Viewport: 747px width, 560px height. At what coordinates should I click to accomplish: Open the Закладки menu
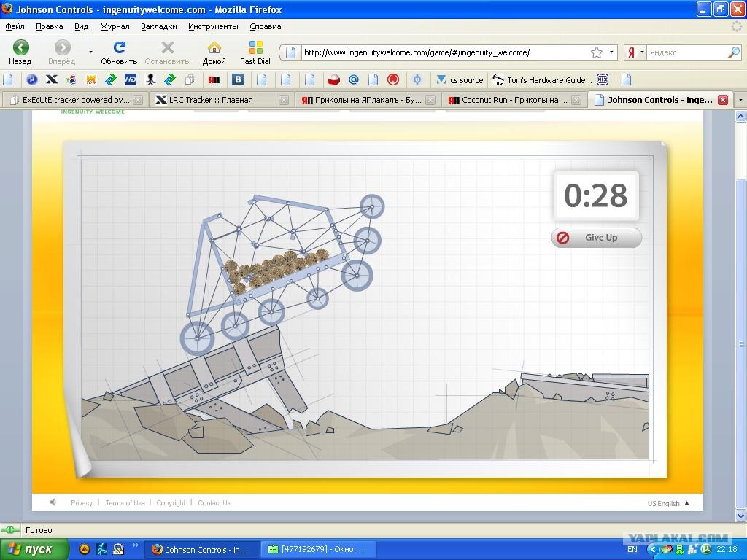pos(158,27)
